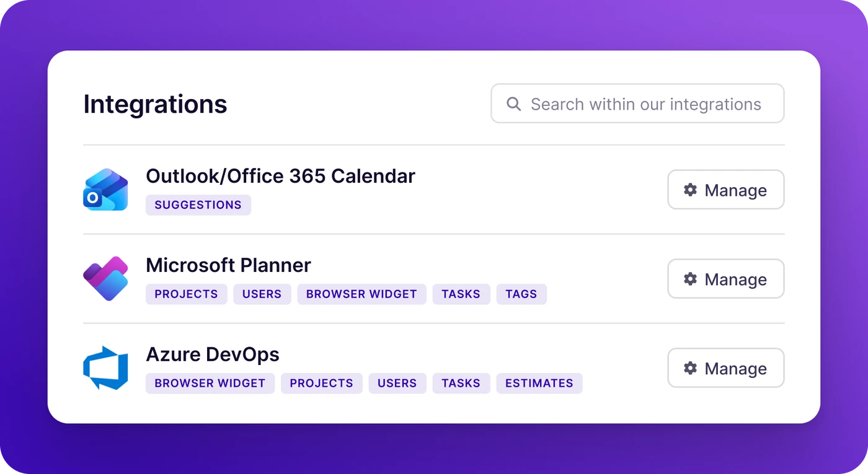Click the Outlook/Office 365 Calendar title
The image size is (868, 474).
280,176
